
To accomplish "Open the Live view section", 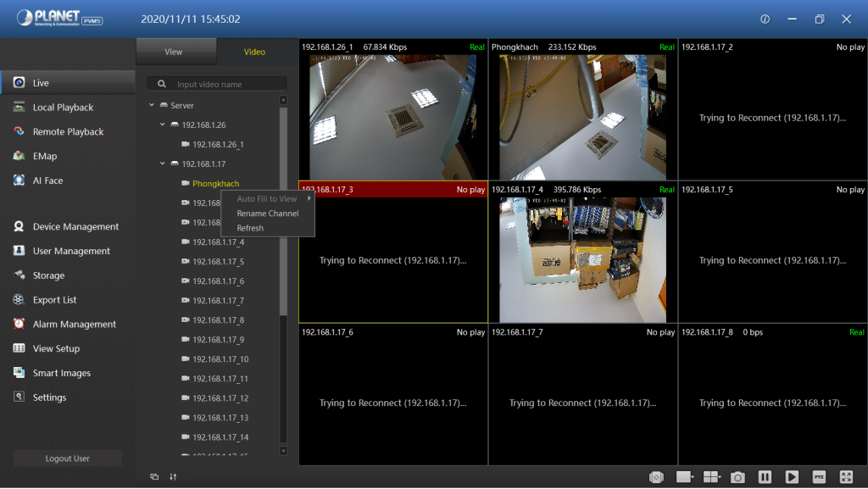I will pos(68,82).
